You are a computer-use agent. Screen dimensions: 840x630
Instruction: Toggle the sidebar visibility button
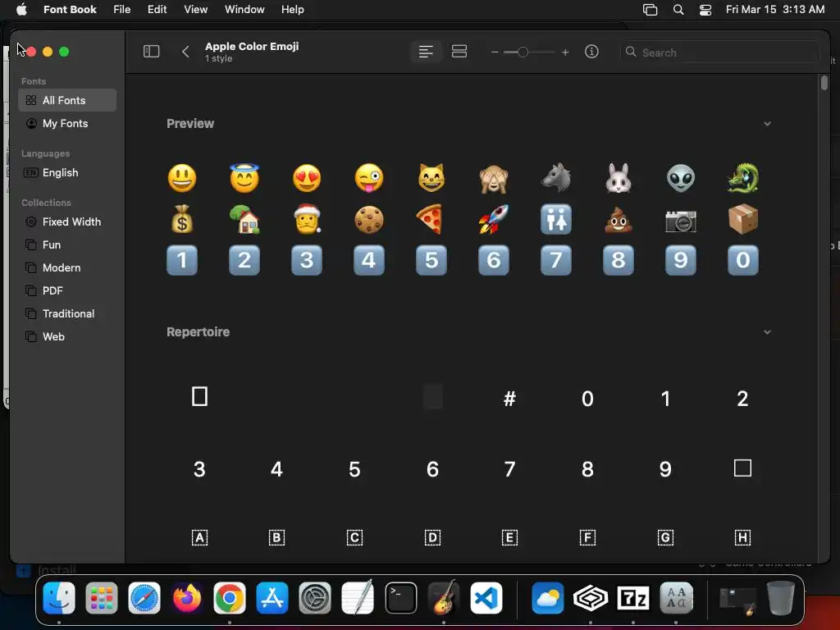[151, 52]
